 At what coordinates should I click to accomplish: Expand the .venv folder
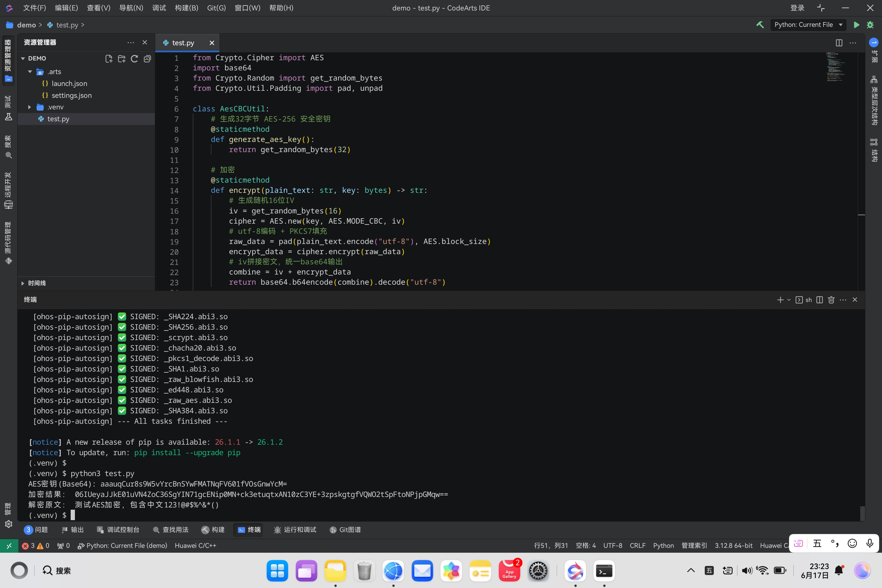coord(30,107)
